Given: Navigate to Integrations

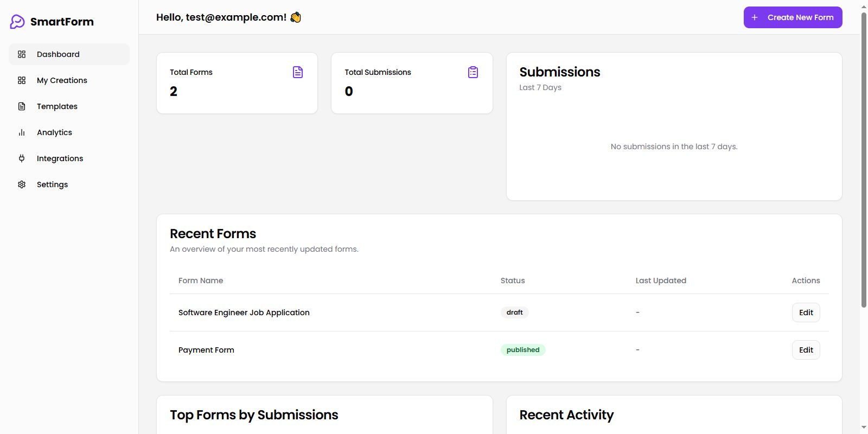Looking at the screenshot, I should tap(60, 158).
